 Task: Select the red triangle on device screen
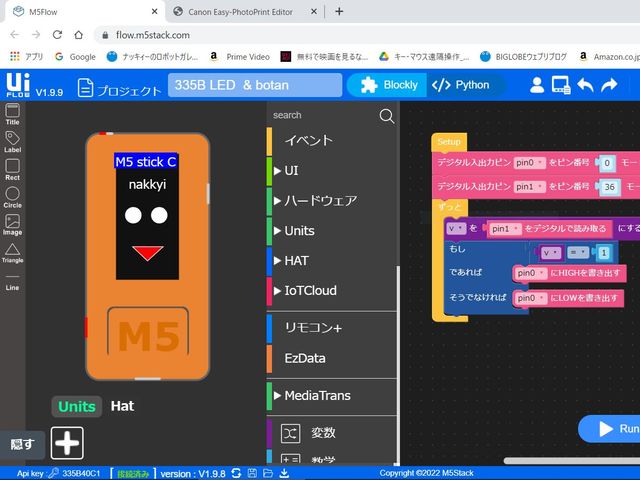(x=148, y=253)
